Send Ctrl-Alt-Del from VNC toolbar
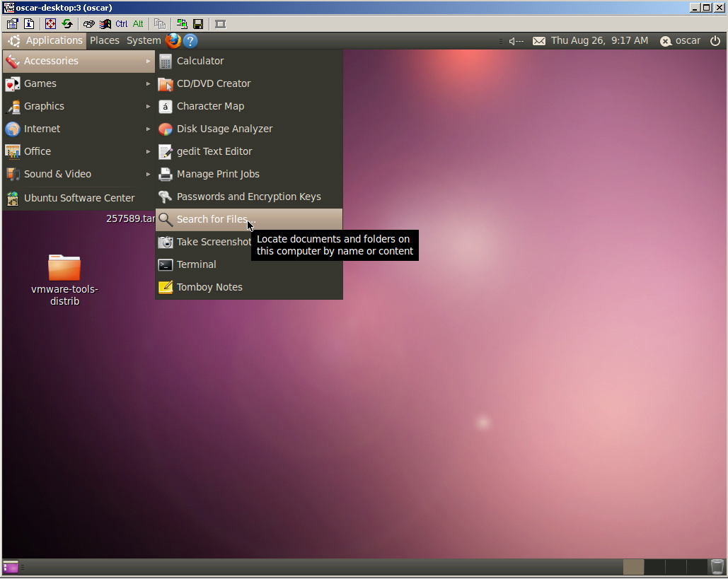The width and height of the screenshot is (728, 579). [88, 24]
